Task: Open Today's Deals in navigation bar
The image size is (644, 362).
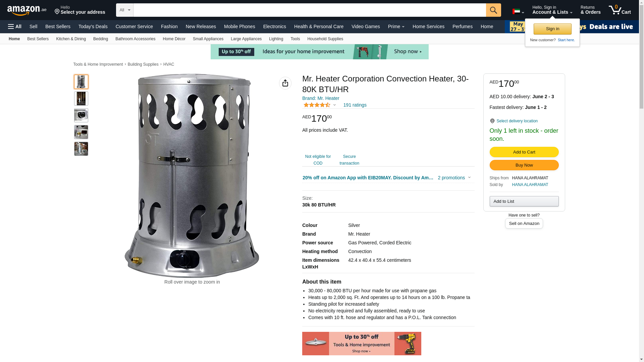Action: tap(93, 26)
